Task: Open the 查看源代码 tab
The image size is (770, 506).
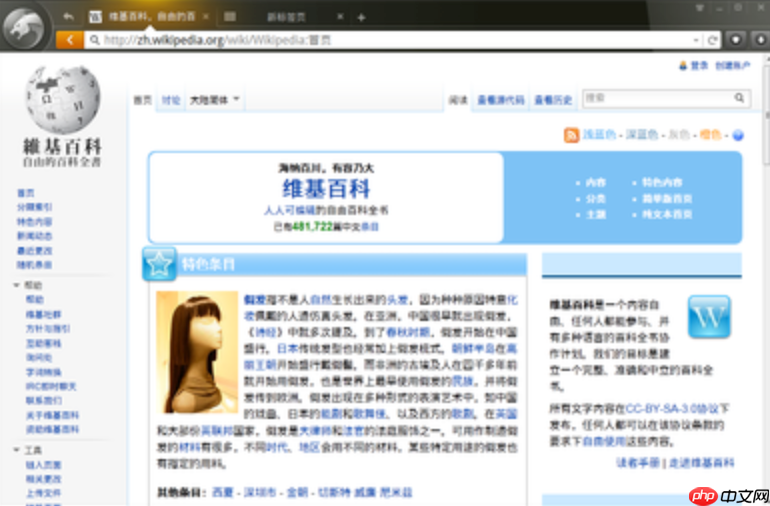Action: (501, 100)
